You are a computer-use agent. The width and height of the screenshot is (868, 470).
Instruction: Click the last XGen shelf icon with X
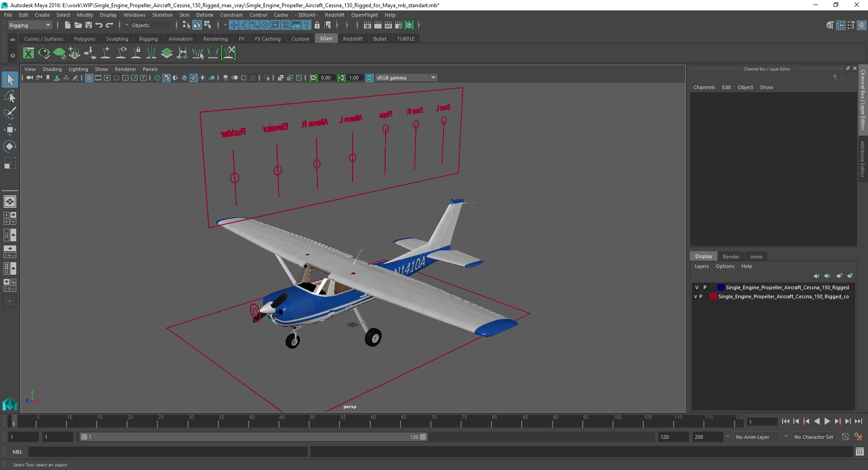(229, 53)
